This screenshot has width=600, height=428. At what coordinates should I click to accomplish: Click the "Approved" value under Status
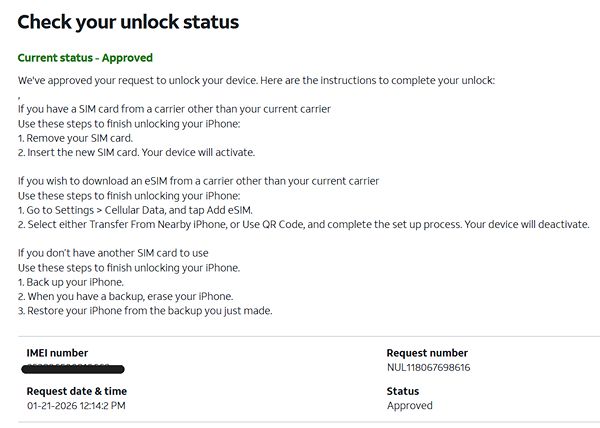pyautogui.click(x=409, y=406)
